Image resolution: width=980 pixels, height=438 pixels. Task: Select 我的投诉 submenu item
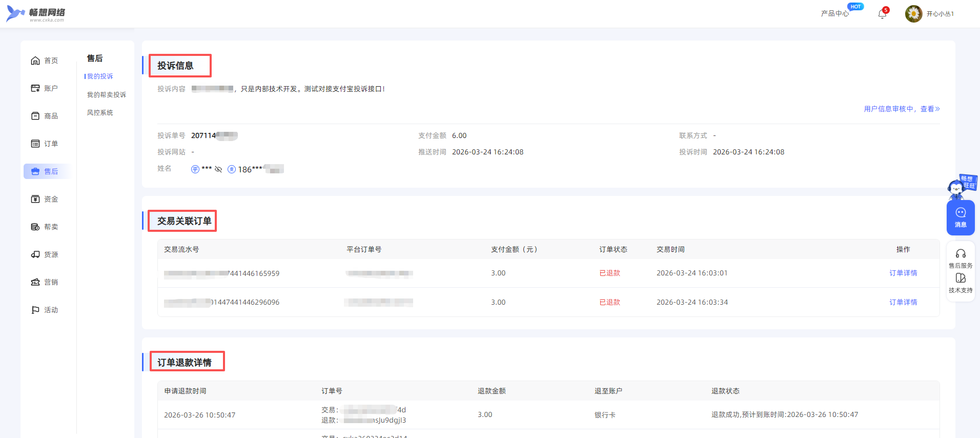100,76
